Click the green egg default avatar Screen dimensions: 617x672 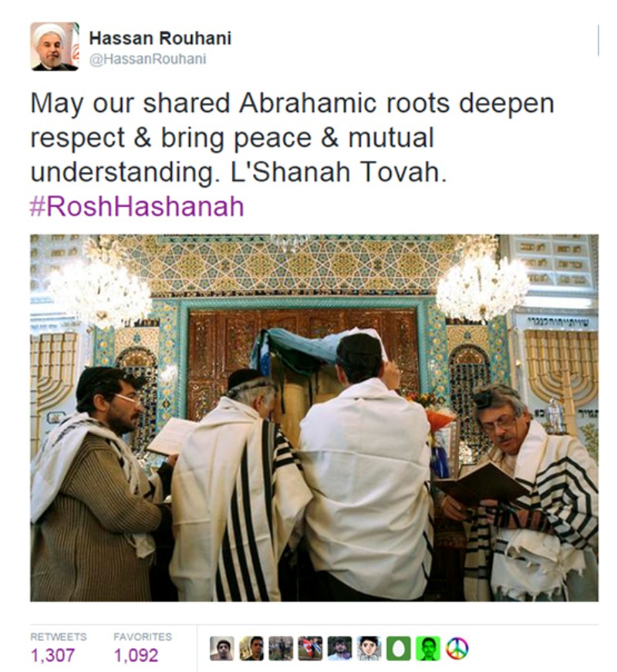[399, 648]
